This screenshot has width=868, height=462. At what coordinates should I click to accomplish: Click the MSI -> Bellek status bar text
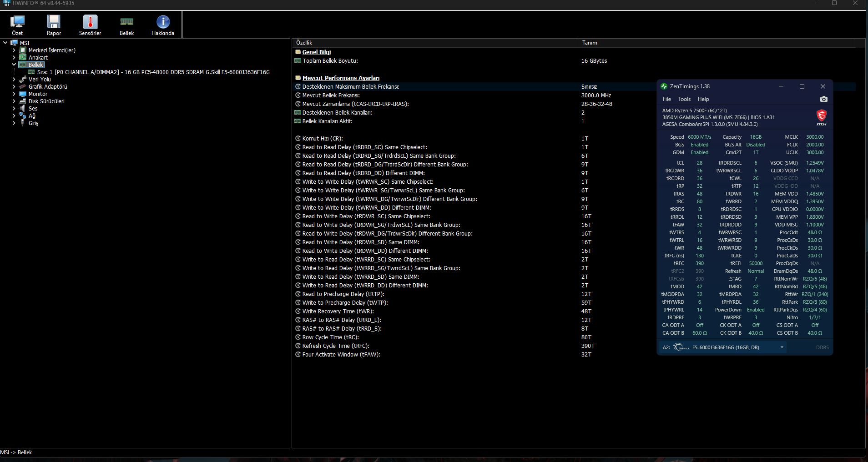(16, 452)
